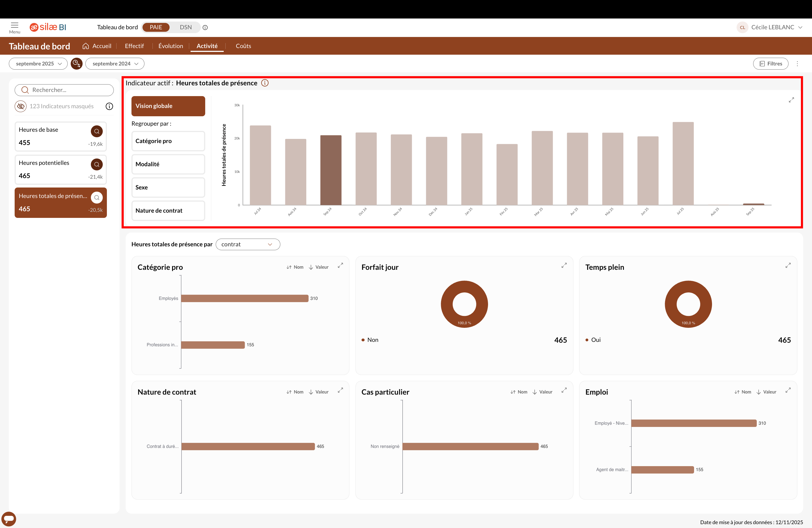The width and height of the screenshot is (812, 528).
Task: Select PAIE dashboard mode
Action: 156,27
